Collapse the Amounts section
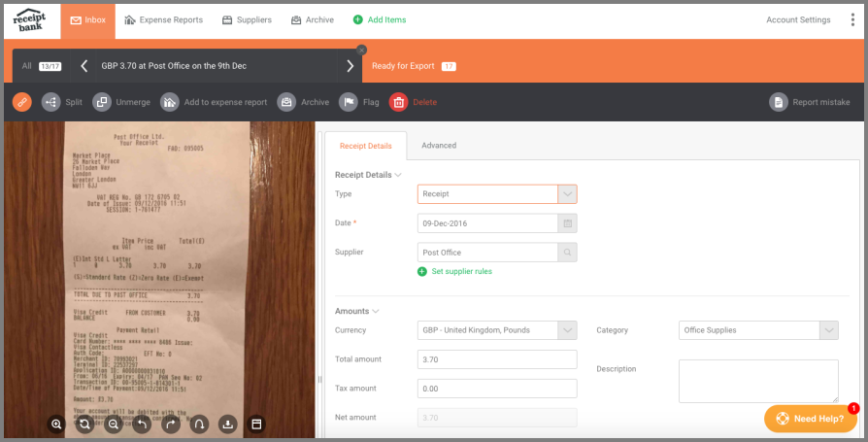This screenshot has width=868, height=442. coord(376,311)
